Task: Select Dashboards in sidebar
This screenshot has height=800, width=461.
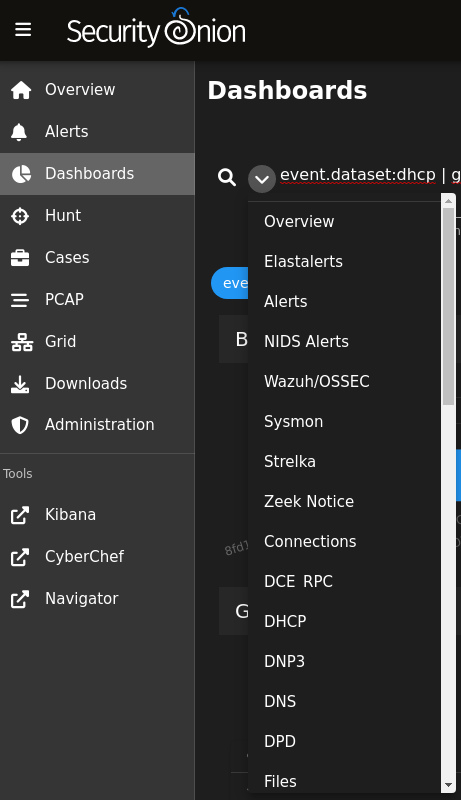Action: point(97,174)
